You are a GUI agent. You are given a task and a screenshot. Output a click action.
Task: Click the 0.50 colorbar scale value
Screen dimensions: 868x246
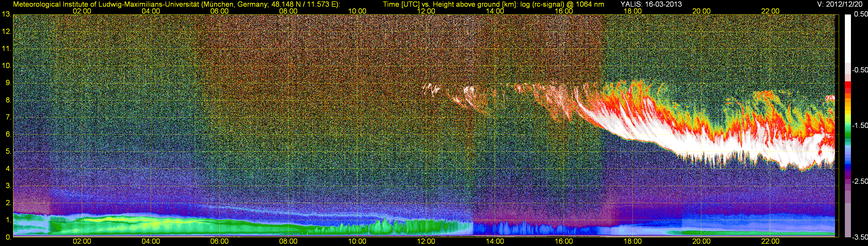coord(861,14)
